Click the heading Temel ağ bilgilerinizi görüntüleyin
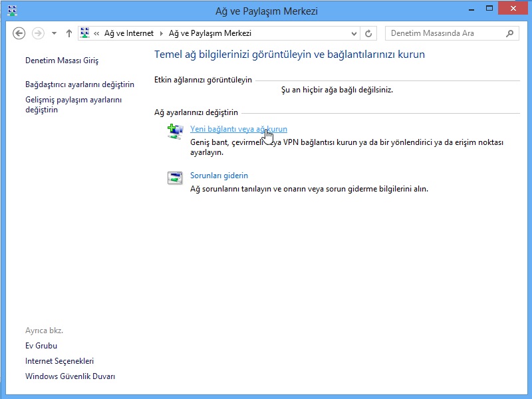Image resolution: width=532 pixels, height=399 pixels. [289, 55]
